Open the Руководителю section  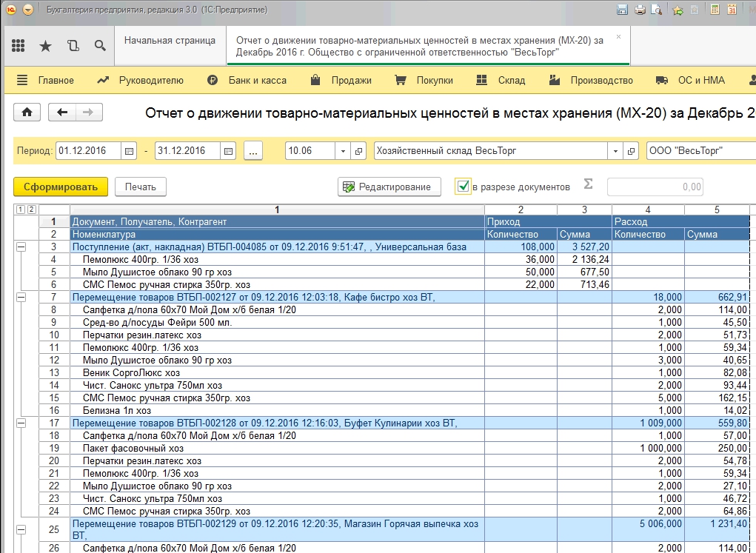point(140,81)
